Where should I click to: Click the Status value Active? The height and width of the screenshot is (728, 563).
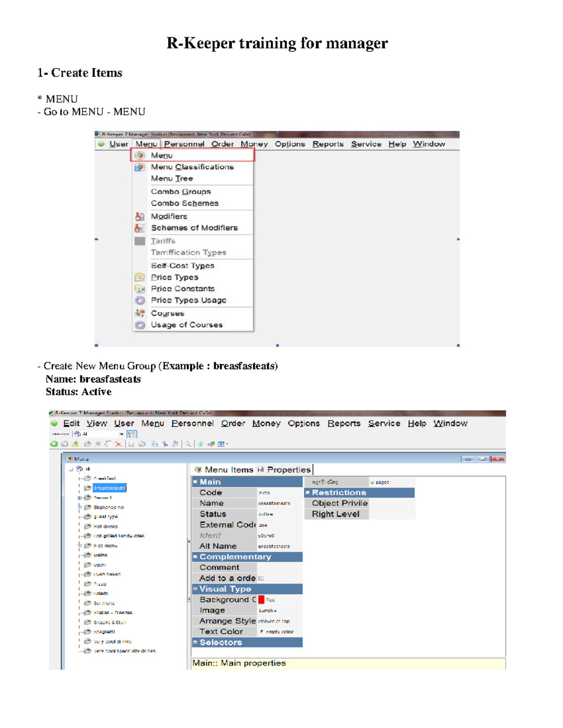pos(280,514)
